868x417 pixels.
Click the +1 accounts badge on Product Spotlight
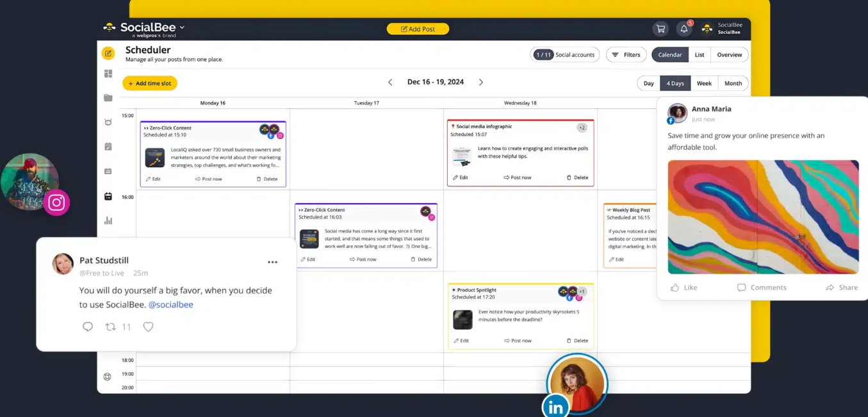pos(582,291)
